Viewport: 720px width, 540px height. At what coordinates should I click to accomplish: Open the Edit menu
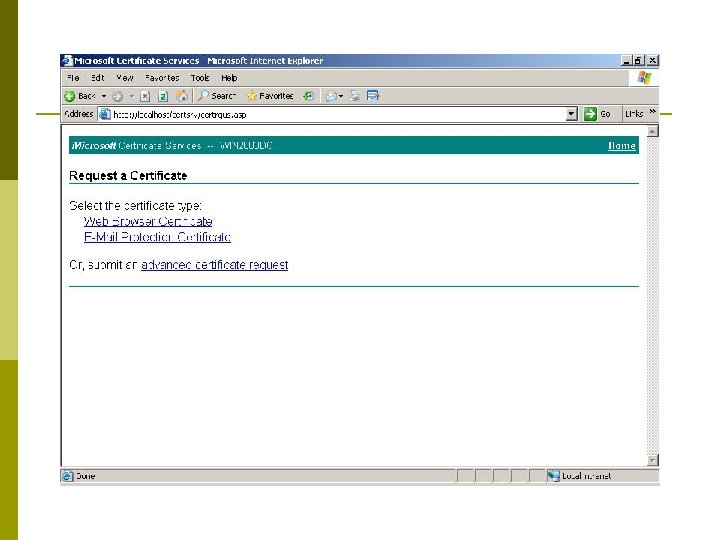point(97,78)
